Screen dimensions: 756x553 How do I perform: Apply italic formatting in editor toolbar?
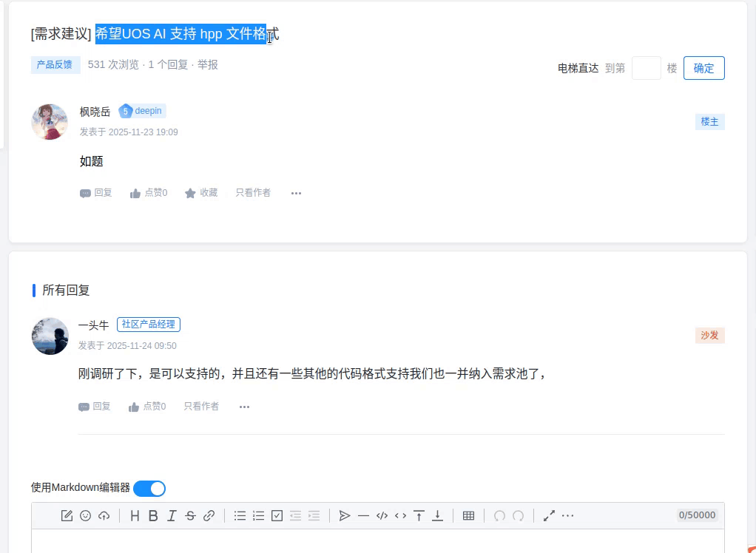pyautogui.click(x=172, y=515)
